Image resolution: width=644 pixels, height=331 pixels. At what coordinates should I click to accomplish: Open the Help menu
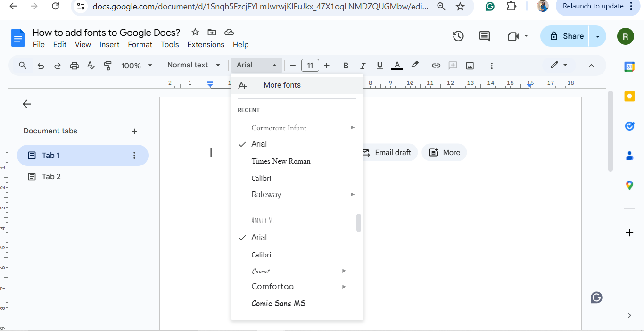[240, 45]
